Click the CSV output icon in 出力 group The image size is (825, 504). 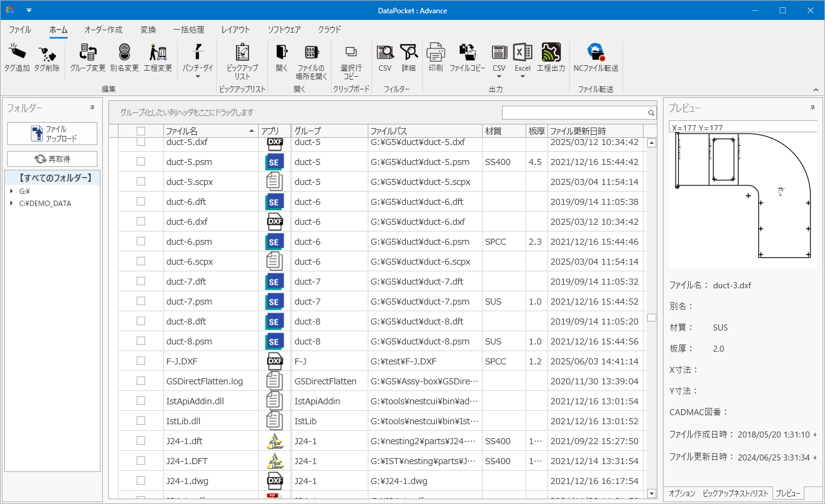tap(499, 53)
